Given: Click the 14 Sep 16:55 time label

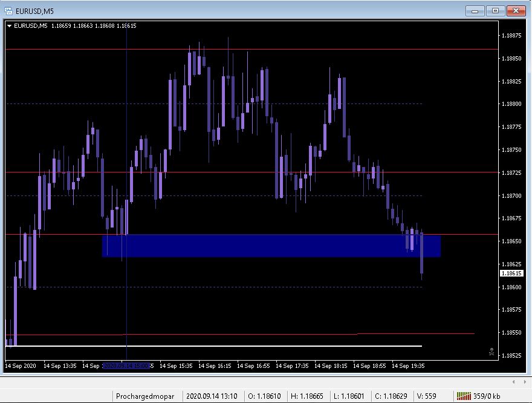Looking at the screenshot, I should click(x=253, y=366).
